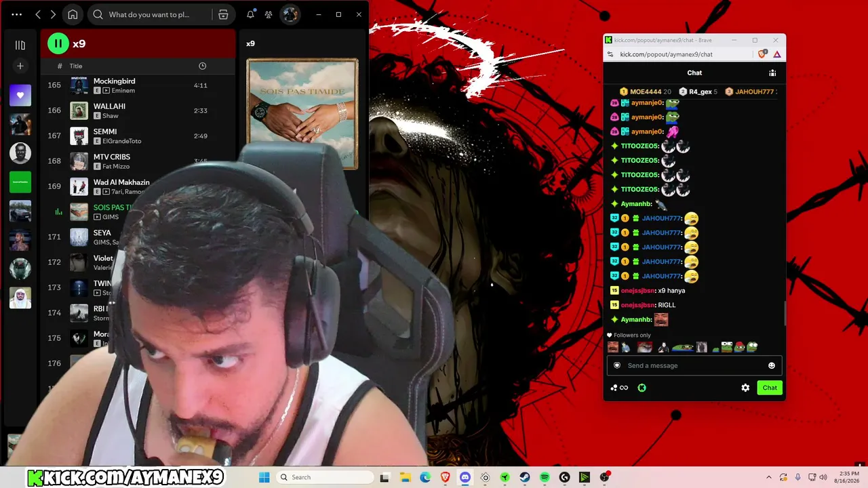Sort the playlist by the Title column
The width and height of the screenshot is (868, 488).
pyautogui.click(x=76, y=66)
